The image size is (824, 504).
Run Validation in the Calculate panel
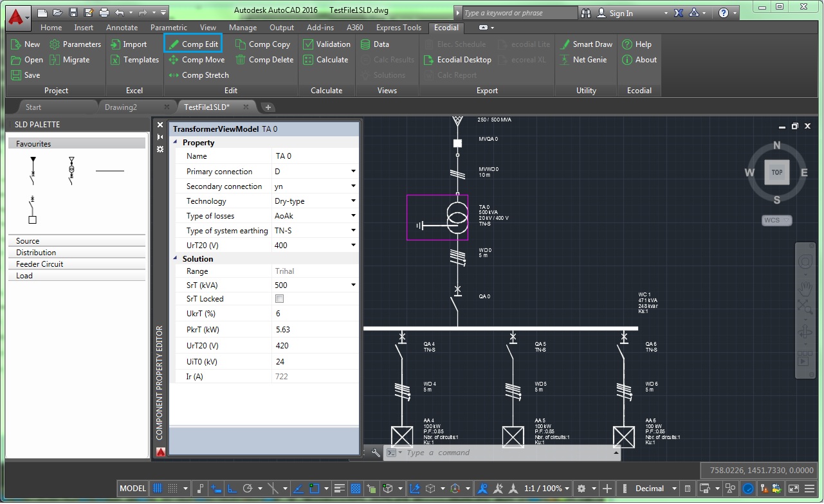[326, 44]
